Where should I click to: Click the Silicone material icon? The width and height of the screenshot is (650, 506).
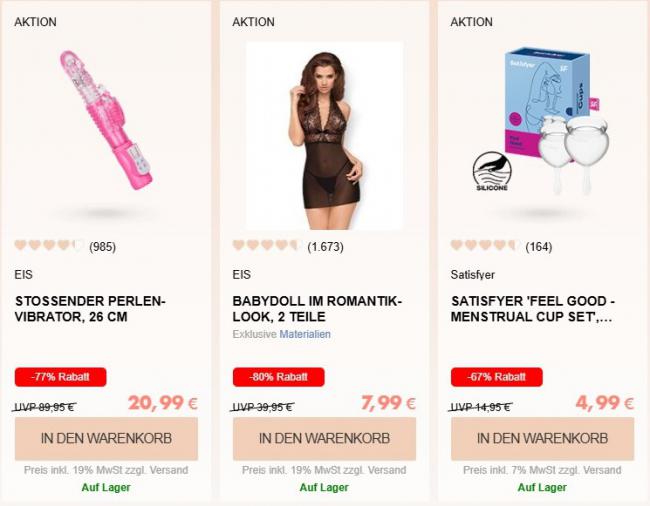[492, 172]
